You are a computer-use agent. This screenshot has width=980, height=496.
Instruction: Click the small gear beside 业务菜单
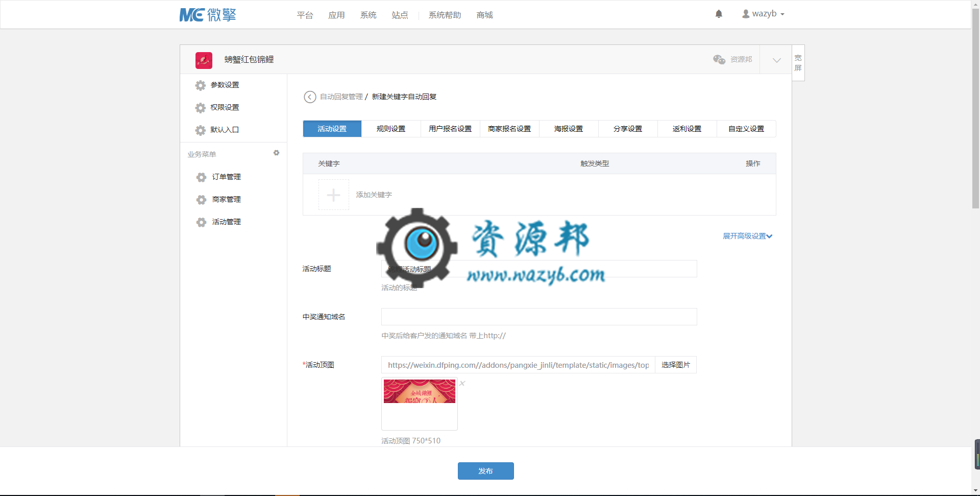[276, 153]
